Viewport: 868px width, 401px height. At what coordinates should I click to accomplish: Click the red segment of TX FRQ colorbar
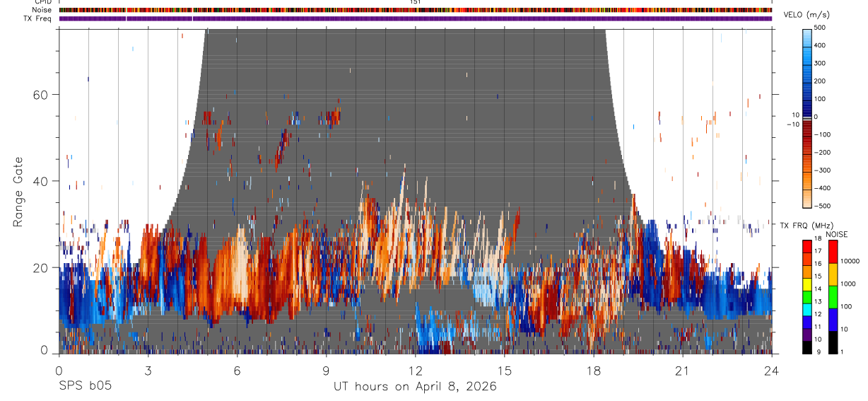807,247
